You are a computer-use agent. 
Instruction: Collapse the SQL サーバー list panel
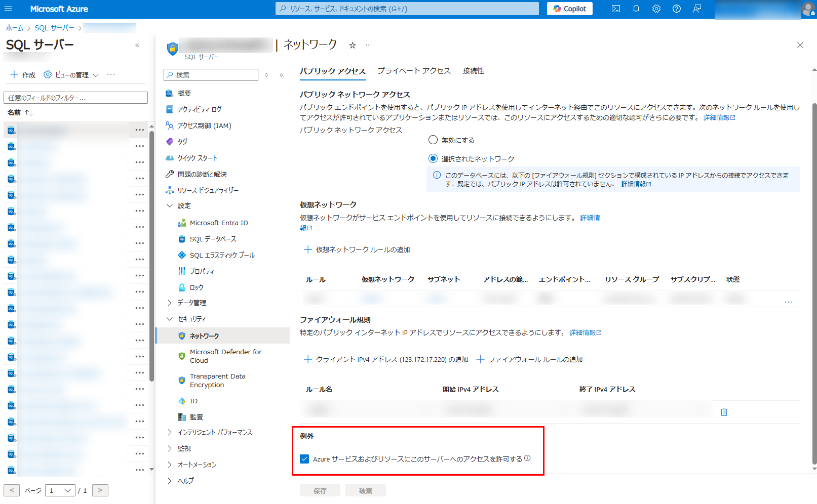coord(137,45)
